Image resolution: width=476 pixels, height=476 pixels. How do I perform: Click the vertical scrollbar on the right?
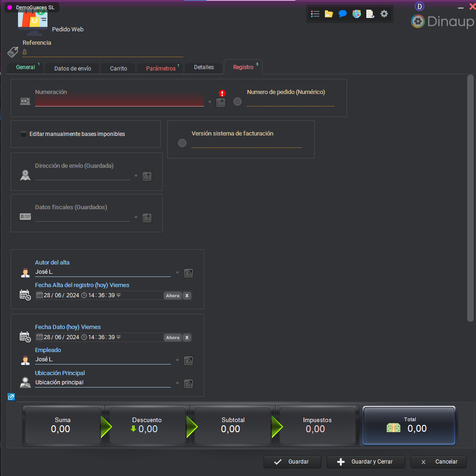coord(470,198)
